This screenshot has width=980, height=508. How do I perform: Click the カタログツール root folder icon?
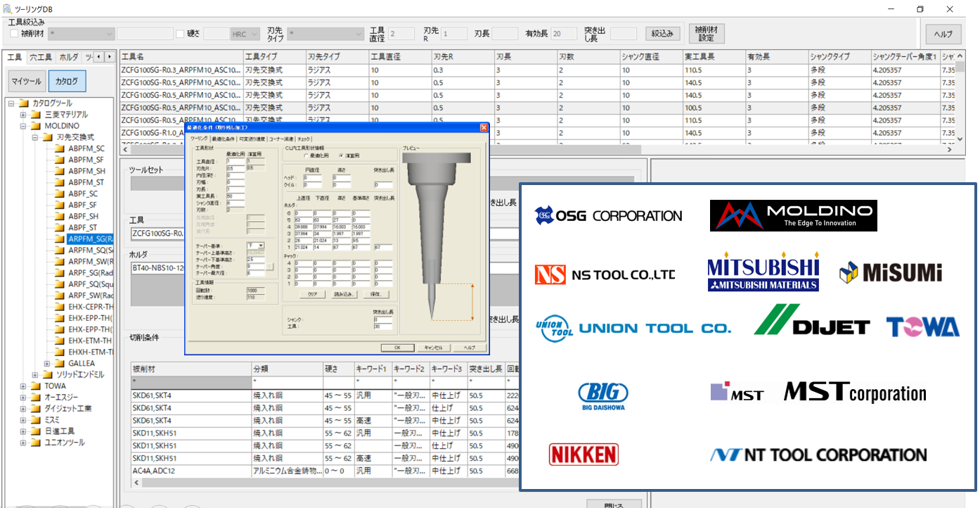(x=24, y=103)
